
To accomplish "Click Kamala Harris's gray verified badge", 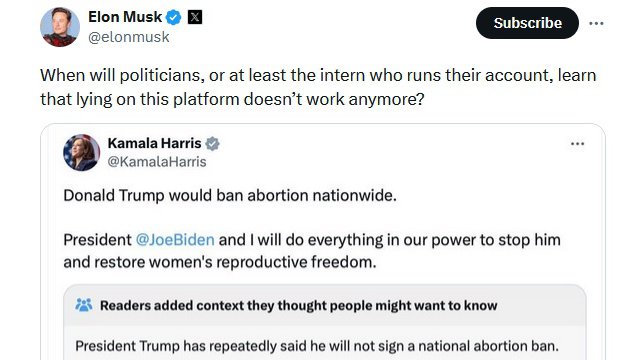I will pos(212,144).
